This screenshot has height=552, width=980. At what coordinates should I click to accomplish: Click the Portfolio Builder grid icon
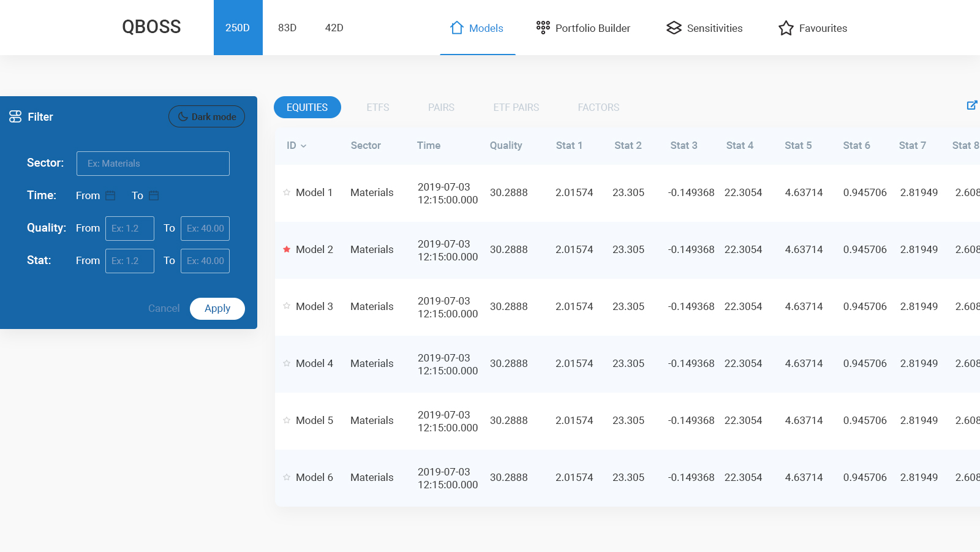(x=543, y=28)
